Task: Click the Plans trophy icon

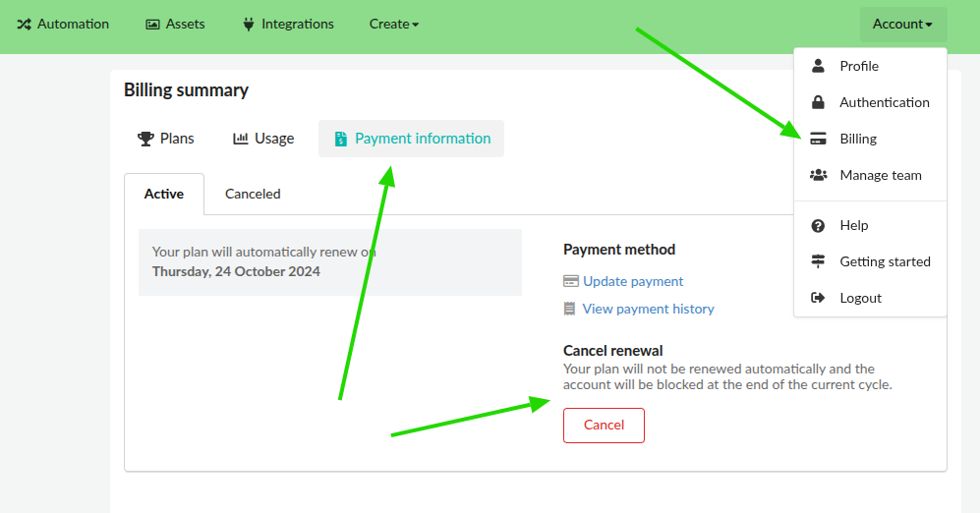Action: (145, 139)
